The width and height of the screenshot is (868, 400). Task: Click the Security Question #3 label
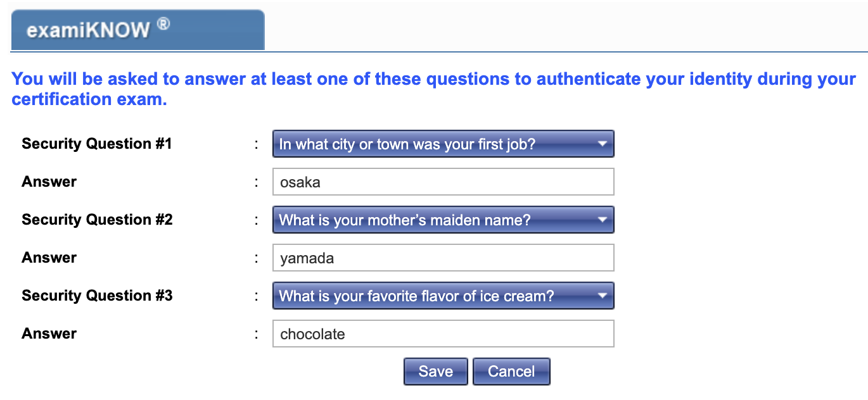(97, 296)
